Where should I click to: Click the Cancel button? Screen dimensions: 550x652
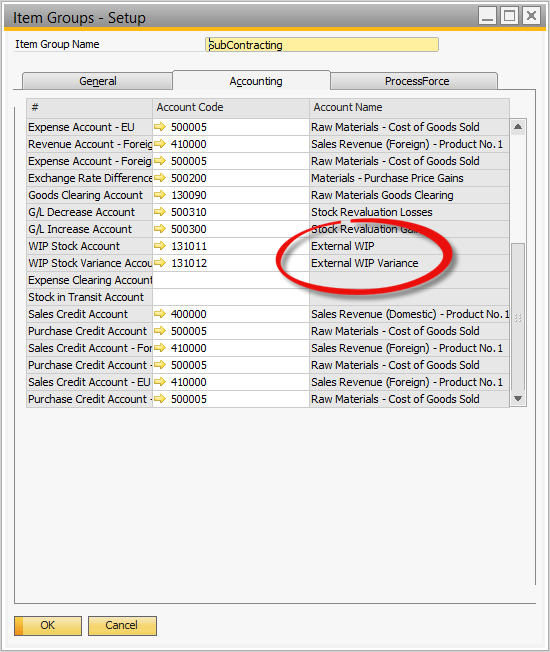click(122, 625)
